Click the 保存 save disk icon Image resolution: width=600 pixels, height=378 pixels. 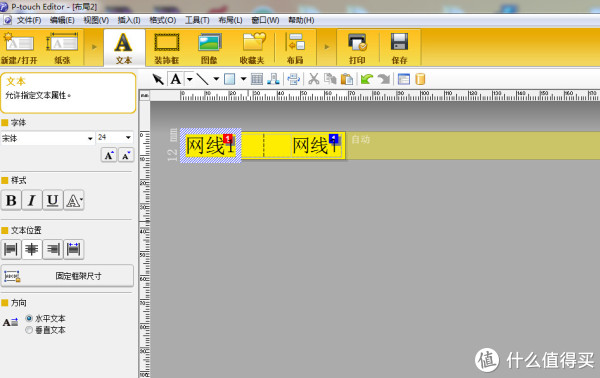(399, 48)
